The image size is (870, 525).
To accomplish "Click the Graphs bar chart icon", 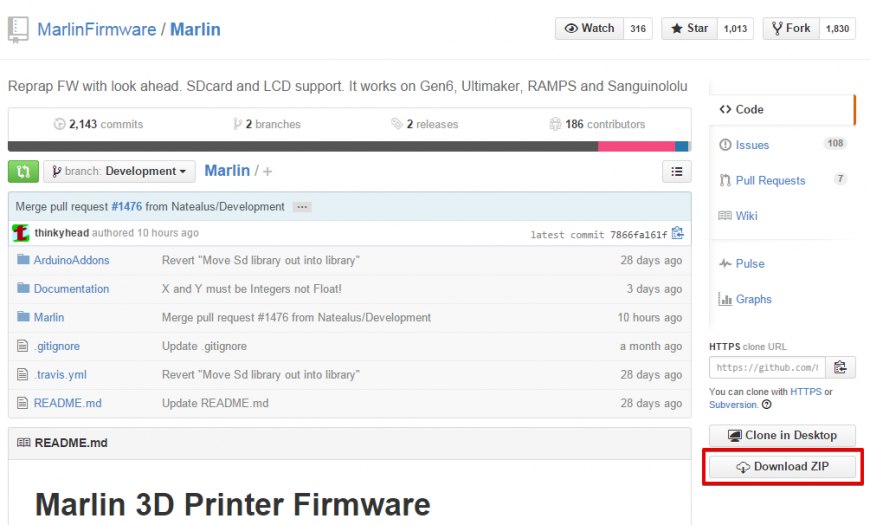I will [x=725, y=299].
